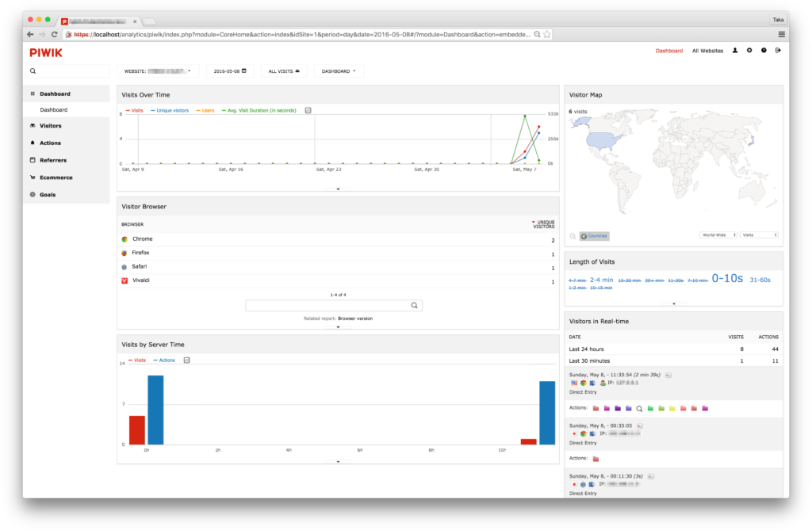The image size is (812, 530).
Task: Open the 2016-05-08 date picker
Action: (x=230, y=71)
